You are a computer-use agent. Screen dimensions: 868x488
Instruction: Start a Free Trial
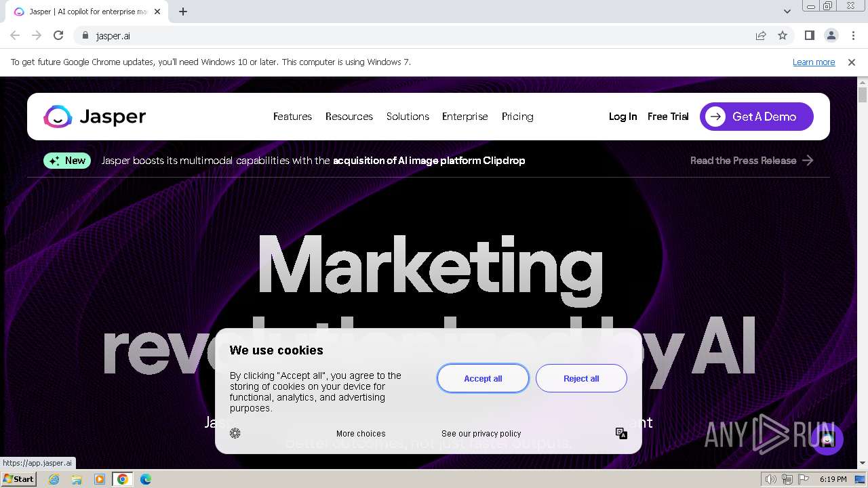pyautogui.click(x=668, y=117)
